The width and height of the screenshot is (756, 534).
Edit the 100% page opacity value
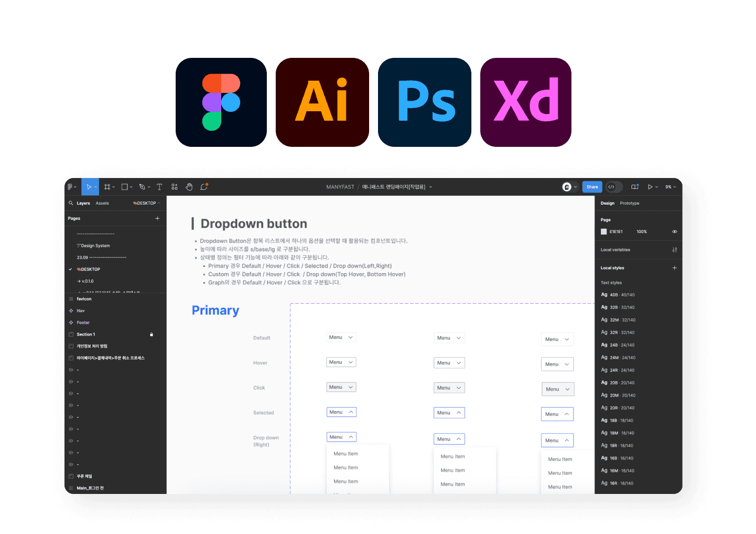click(641, 231)
